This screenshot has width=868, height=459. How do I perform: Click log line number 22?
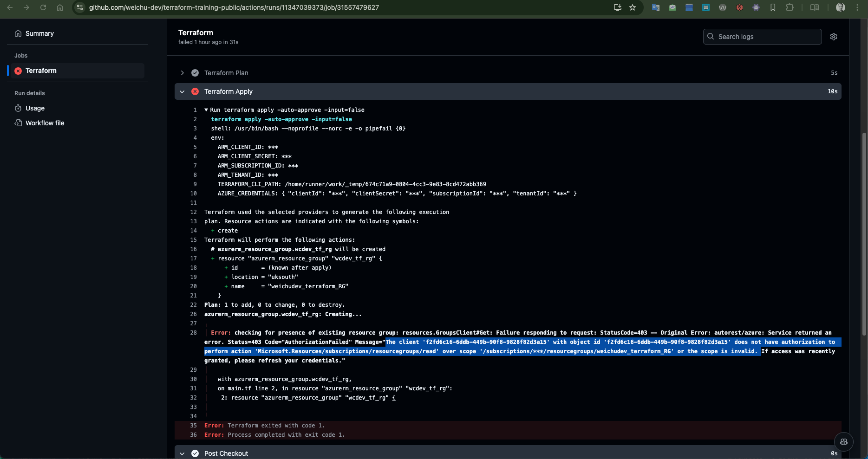tap(194, 305)
